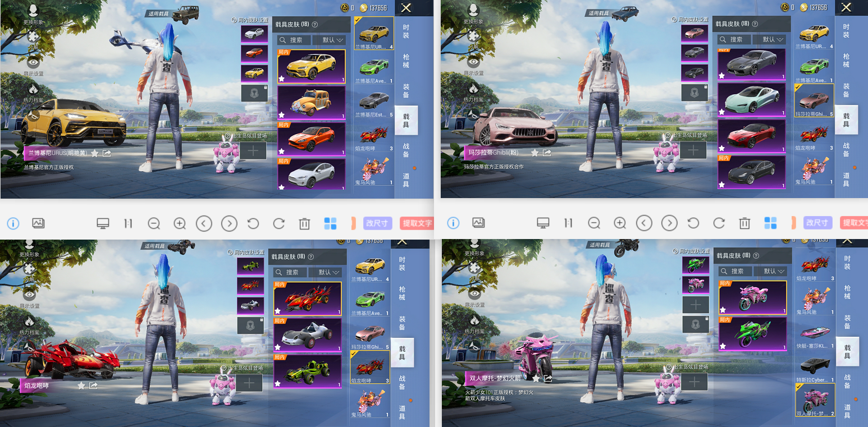Switch to 枪械 tab in Maserati Ghibli screenshot
The height and width of the screenshot is (427, 868).
846,61
